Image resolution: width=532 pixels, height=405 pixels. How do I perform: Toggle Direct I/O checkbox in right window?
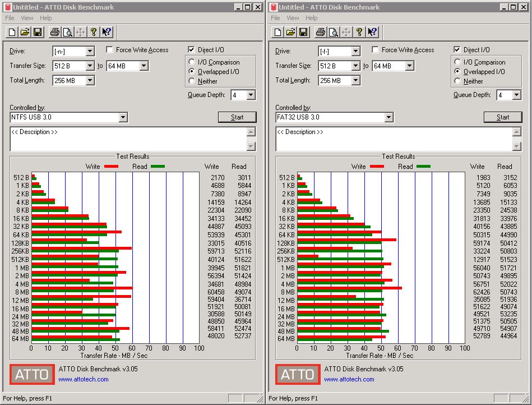457,49
